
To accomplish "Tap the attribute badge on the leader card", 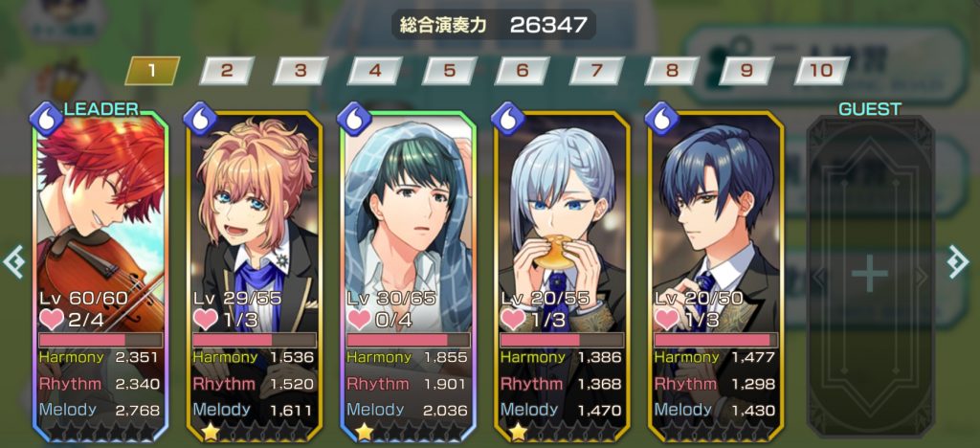I will coord(46,118).
